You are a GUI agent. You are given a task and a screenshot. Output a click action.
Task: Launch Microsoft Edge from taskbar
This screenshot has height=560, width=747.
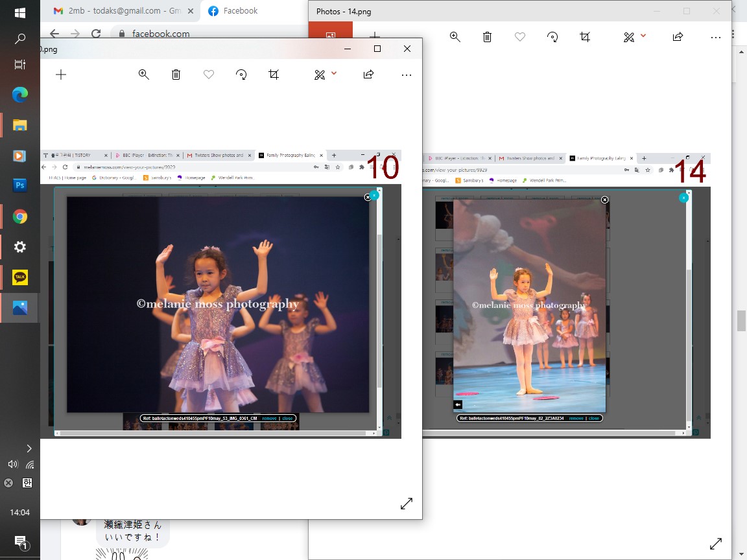(19, 95)
